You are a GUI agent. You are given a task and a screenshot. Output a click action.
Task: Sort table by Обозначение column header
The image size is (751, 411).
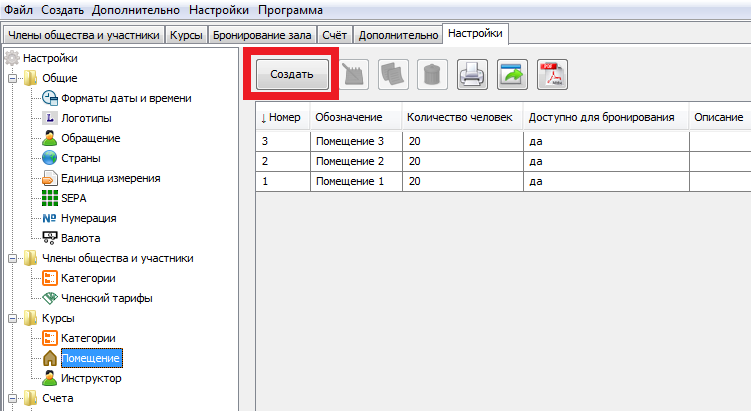(356, 117)
